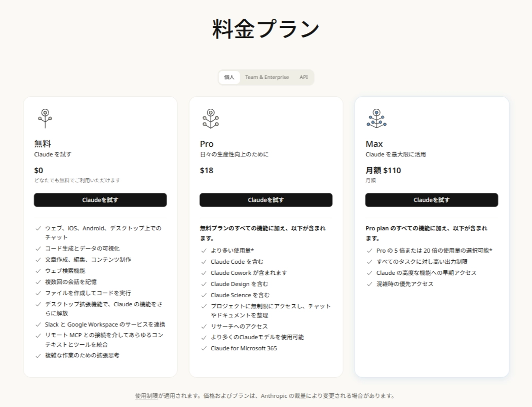Click checkmark beside Claude の高度な機能への早期アクセス
The height and width of the screenshot is (407, 532).
(x=369, y=273)
